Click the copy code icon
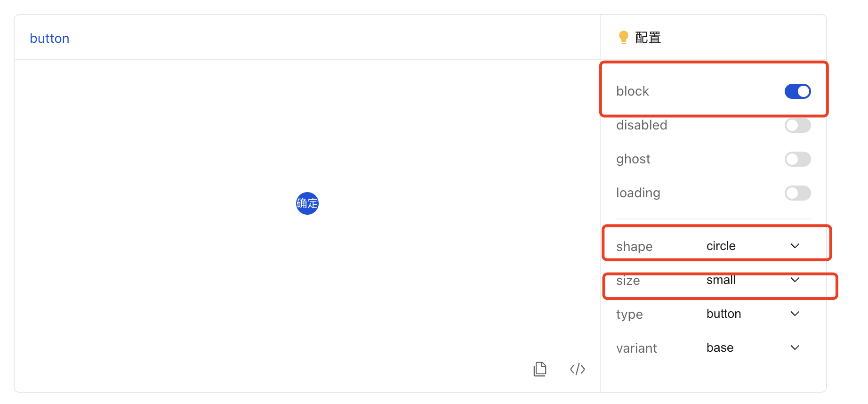Screen dimensions: 868x404 point(539,369)
